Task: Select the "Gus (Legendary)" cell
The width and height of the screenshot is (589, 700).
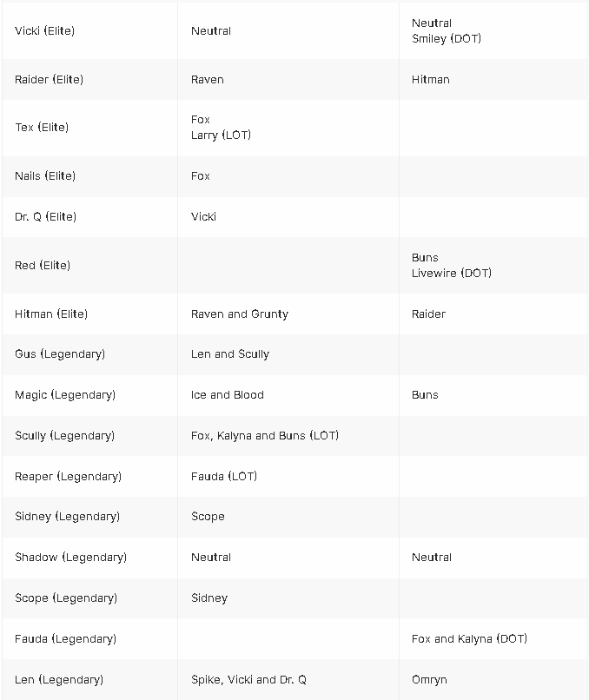Action: click(x=60, y=354)
